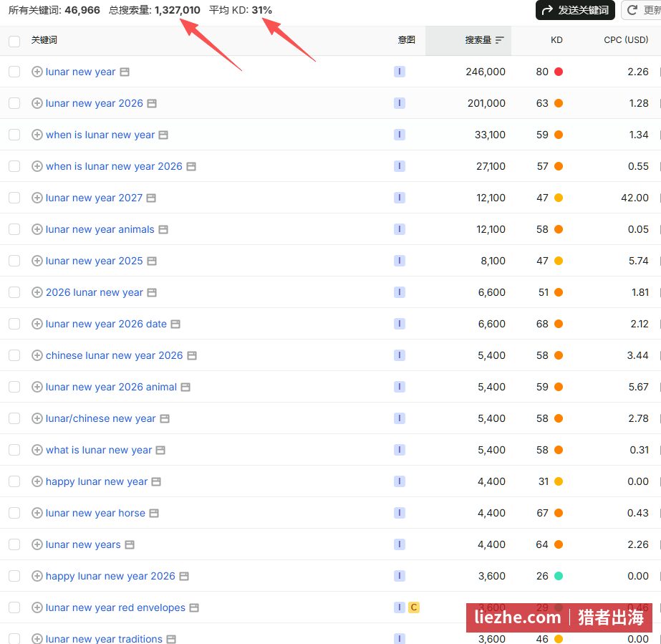Click the total search volume 1,327,010
The height and width of the screenshot is (644, 661).
tap(178, 10)
